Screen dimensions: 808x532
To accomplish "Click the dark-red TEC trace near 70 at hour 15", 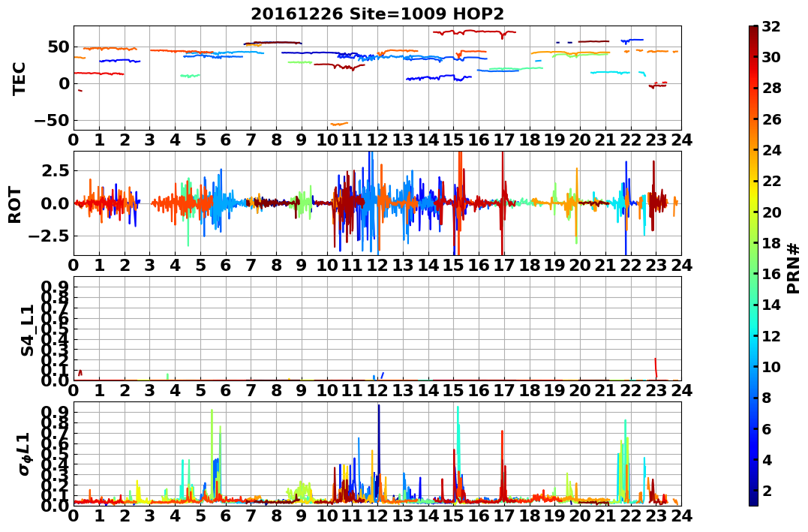I will (x=474, y=32).
